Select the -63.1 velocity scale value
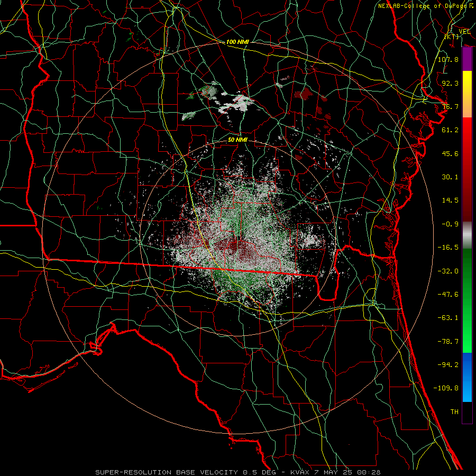This screenshot has width=476, height=476. click(448, 318)
